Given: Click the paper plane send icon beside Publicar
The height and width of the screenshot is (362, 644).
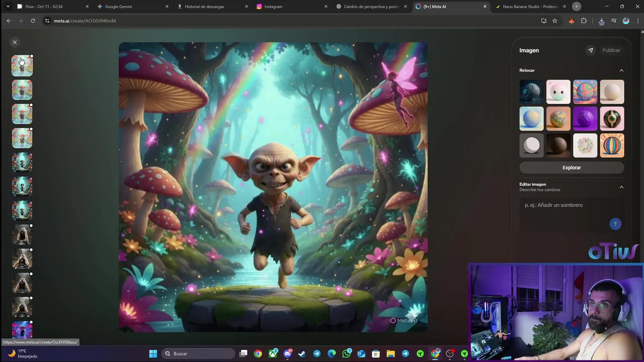Looking at the screenshot, I should [x=591, y=50].
